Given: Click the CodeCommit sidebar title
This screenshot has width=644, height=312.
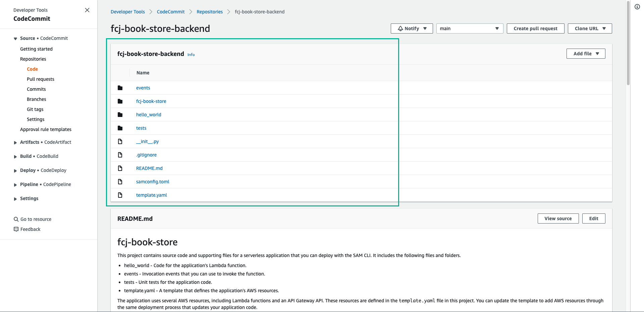Looking at the screenshot, I should coord(32,19).
